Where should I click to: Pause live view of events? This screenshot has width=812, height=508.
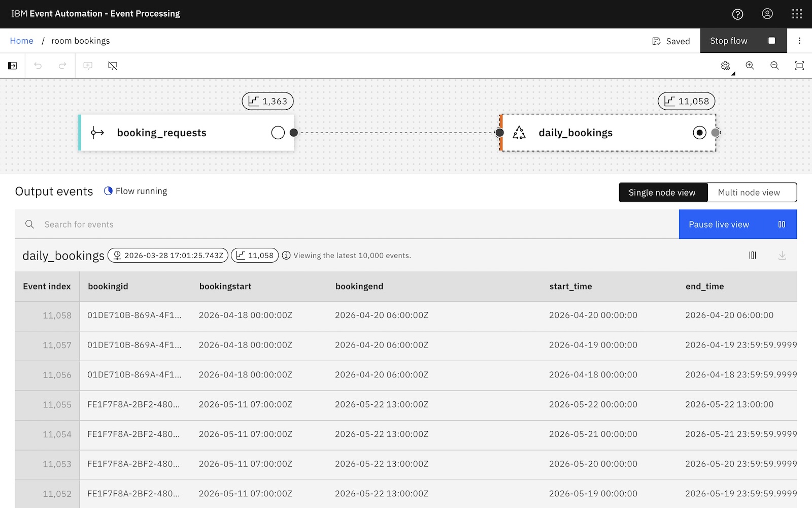pos(737,225)
